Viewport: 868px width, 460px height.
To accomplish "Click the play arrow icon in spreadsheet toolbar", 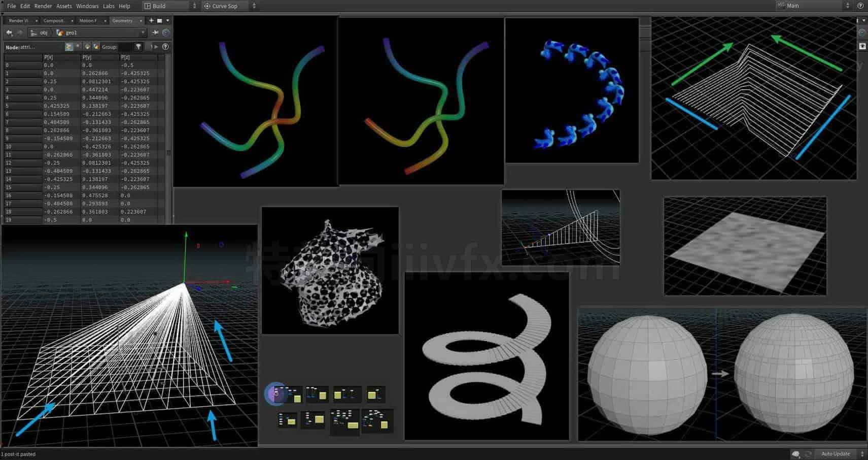I will pos(156,47).
